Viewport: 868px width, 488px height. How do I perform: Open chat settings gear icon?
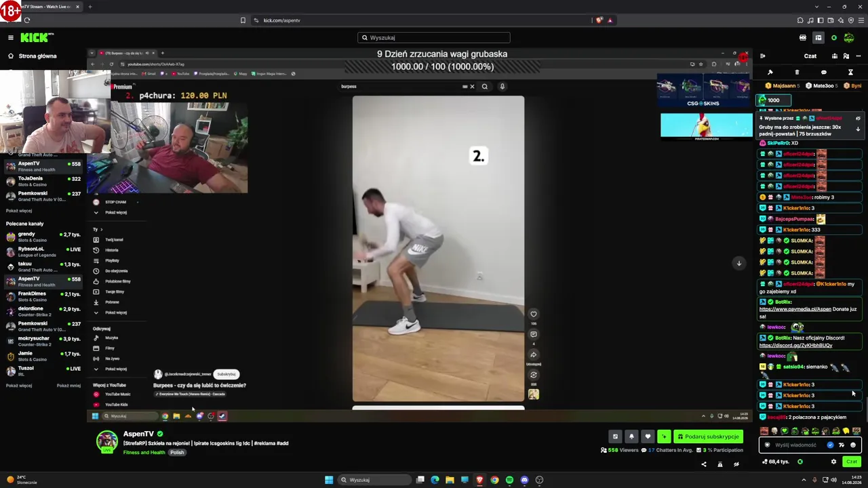(x=833, y=462)
